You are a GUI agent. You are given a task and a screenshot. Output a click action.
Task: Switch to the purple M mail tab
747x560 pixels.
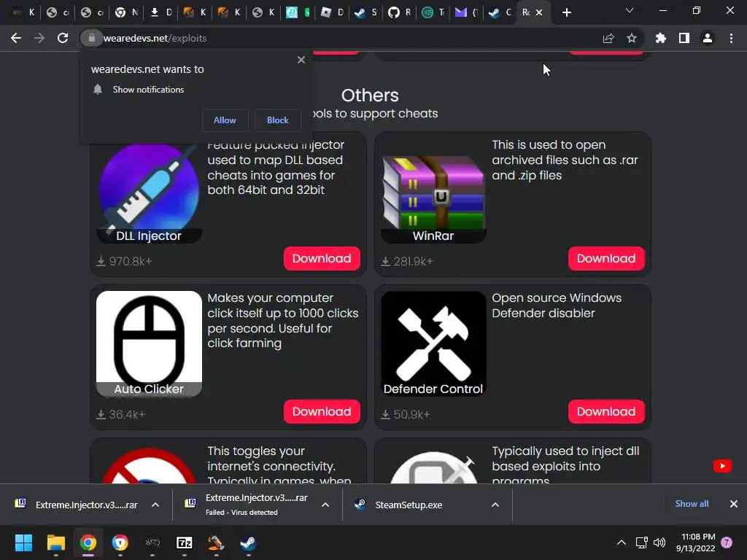466,12
